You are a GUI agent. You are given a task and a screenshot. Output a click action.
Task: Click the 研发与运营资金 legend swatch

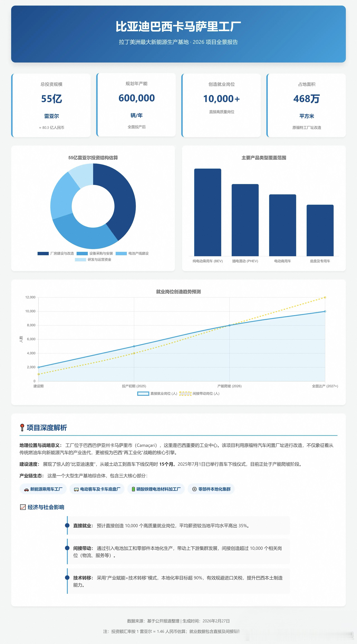(80, 260)
